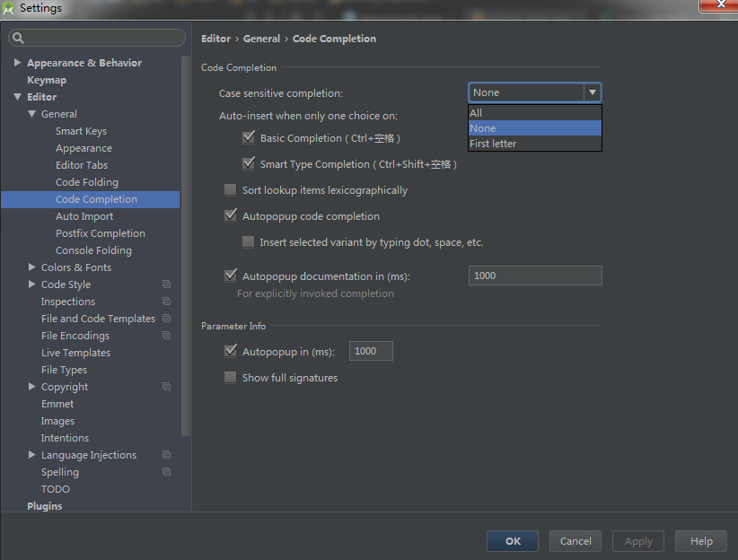
Task: Click the copy icon beside File and Code Templates
Action: [167, 318]
